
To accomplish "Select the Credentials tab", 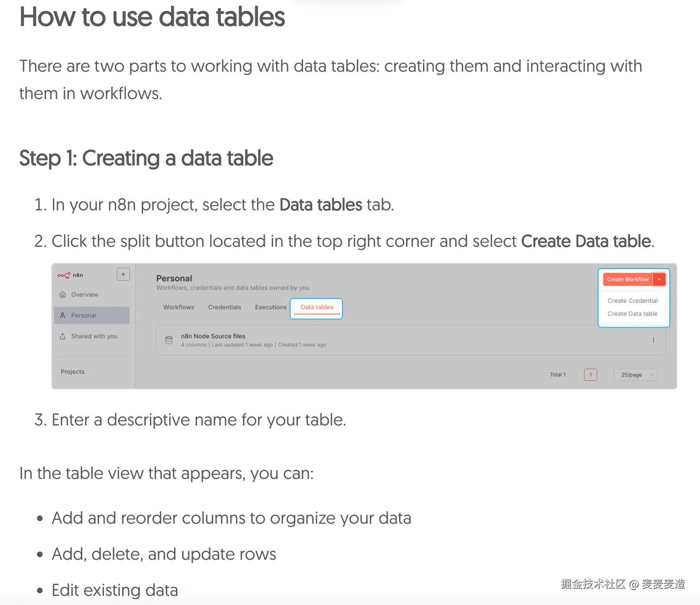I will 224,307.
